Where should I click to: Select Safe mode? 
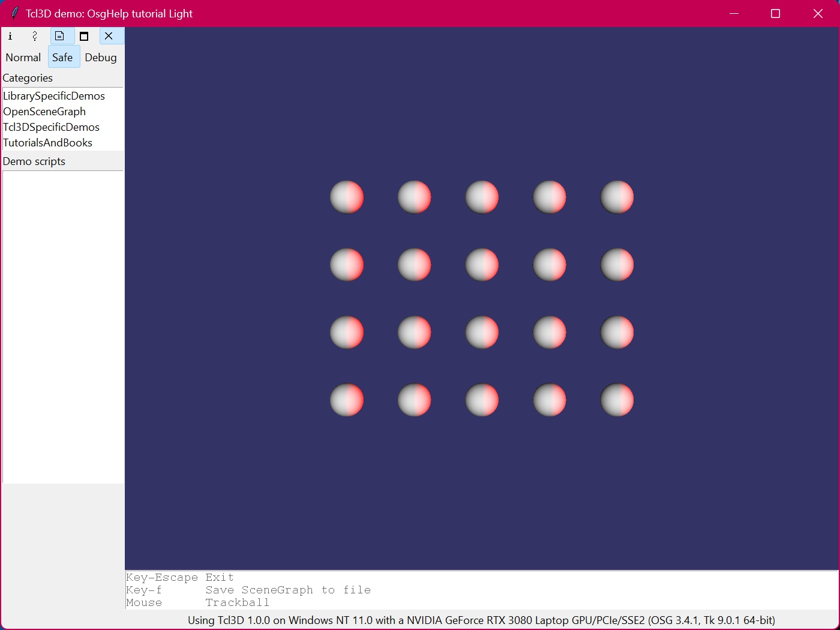(62, 58)
